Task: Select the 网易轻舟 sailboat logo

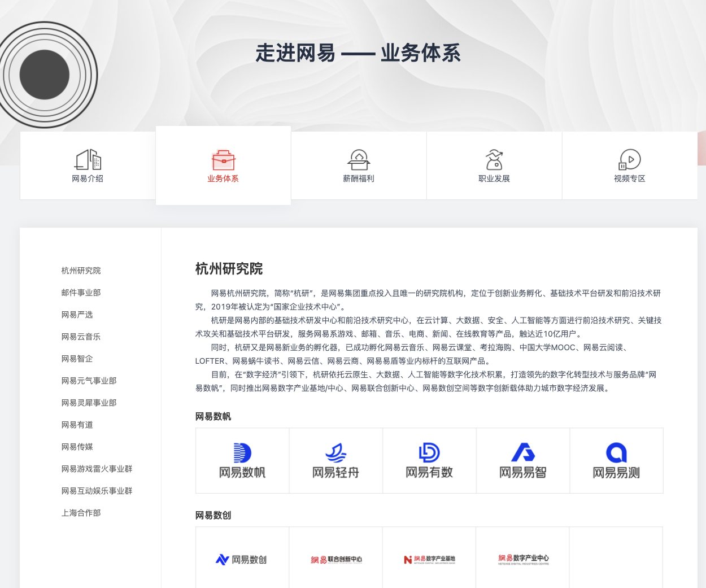Action: pos(335,460)
